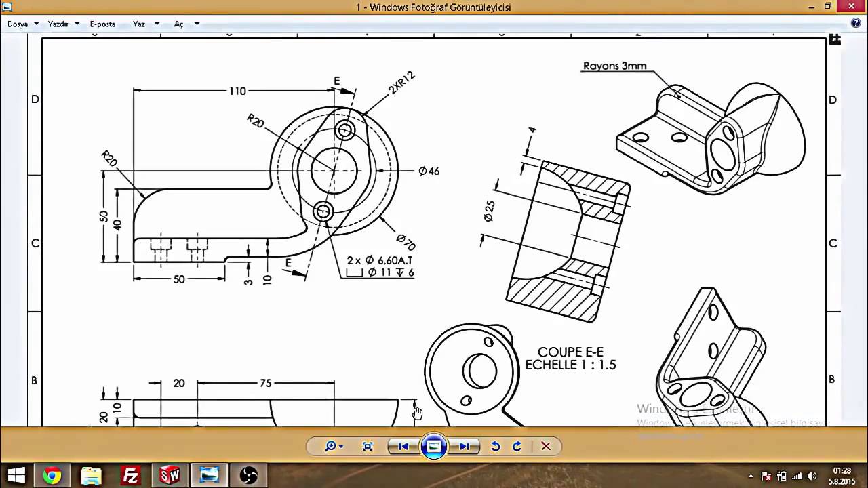This screenshot has width=868, height=488.
Task: Click the Rayons 3mm annotation
Action: click(x=614, y=66)
